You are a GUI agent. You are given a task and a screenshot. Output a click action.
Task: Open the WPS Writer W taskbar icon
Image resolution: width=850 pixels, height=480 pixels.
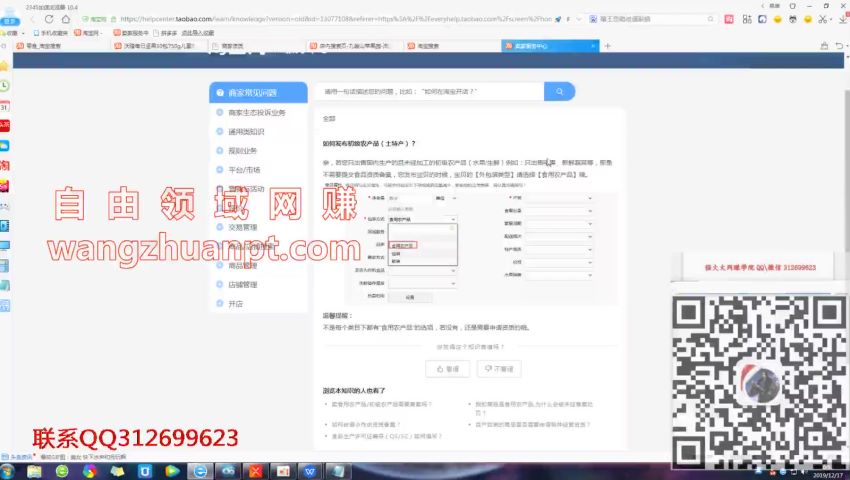click(310, 471)
